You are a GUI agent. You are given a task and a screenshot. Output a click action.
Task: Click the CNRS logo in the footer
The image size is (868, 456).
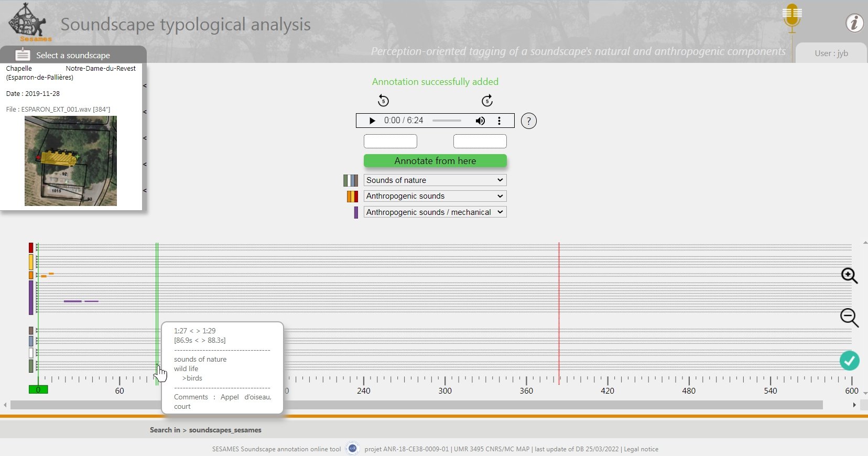[x=353, y=449]
